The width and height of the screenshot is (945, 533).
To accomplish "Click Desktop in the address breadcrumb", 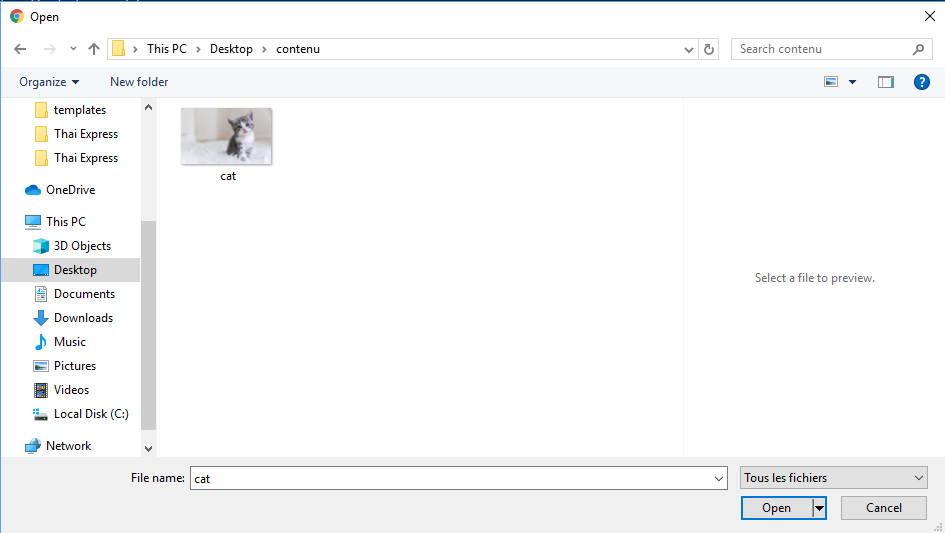I will (x=231, y=49).
